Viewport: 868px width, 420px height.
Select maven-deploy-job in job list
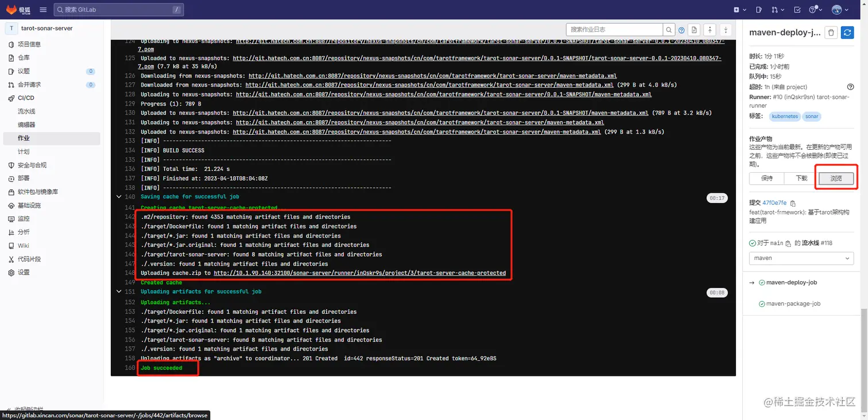[x=791, y=282]
